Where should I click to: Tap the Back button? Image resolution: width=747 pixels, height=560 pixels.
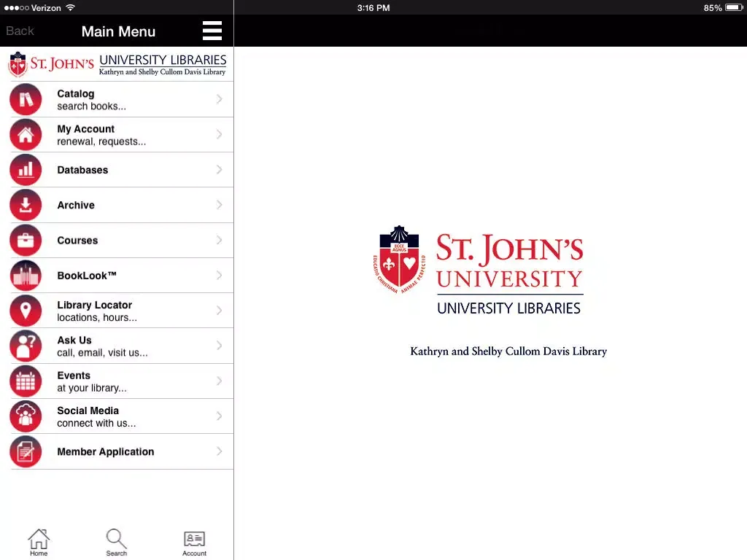tap(20, 31)
